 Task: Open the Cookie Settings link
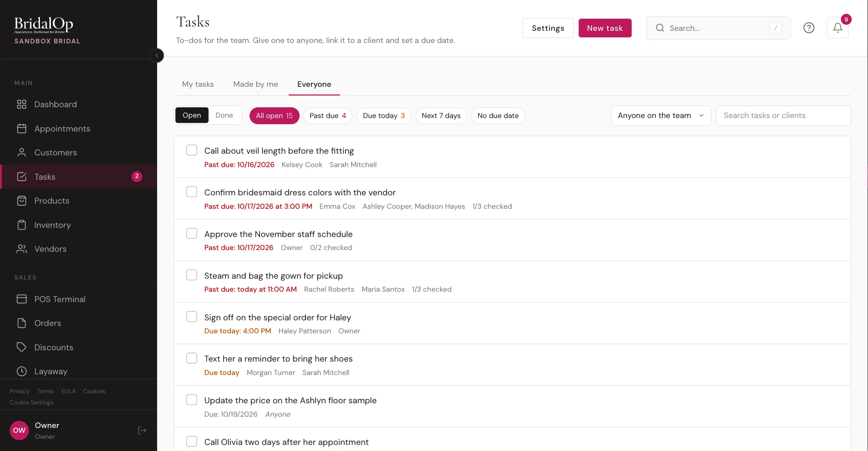31,402
